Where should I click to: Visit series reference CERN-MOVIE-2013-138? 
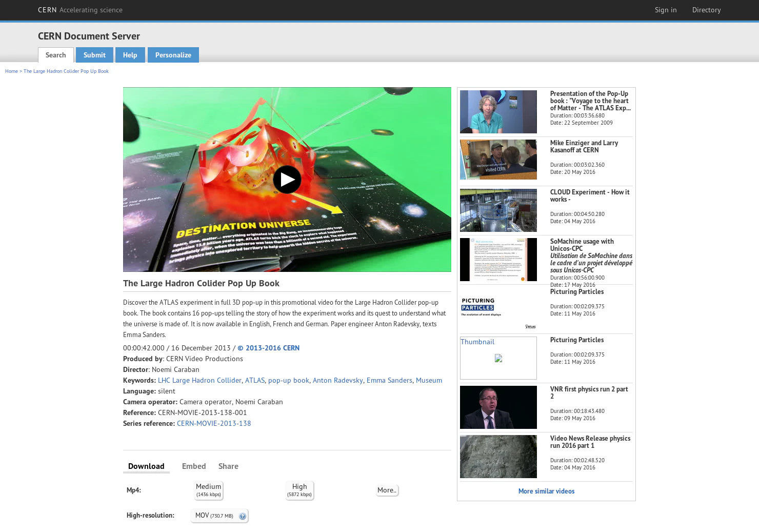214,423
